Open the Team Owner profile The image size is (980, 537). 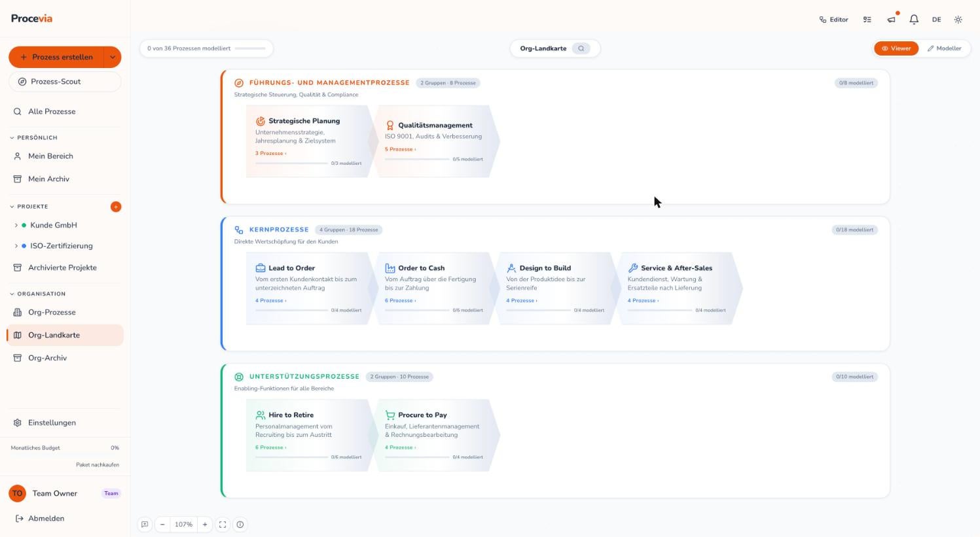click(65, 493)
